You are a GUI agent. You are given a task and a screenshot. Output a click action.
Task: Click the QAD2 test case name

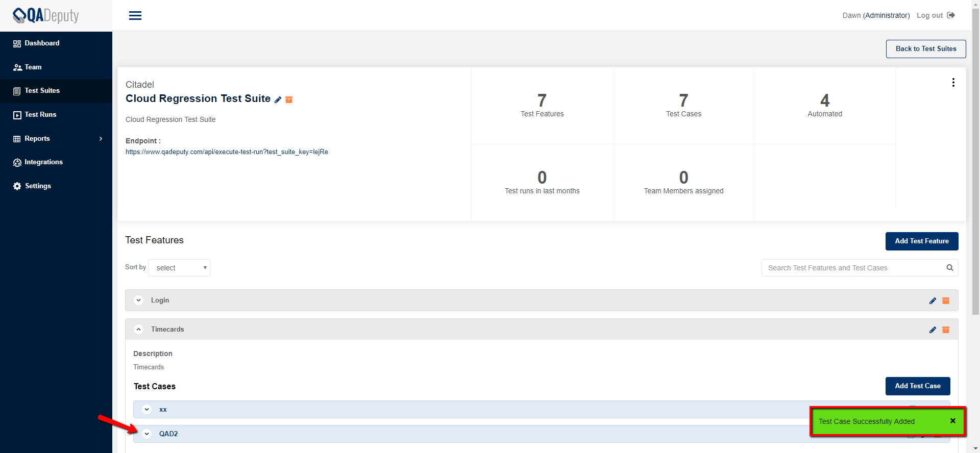coord(168,434)
